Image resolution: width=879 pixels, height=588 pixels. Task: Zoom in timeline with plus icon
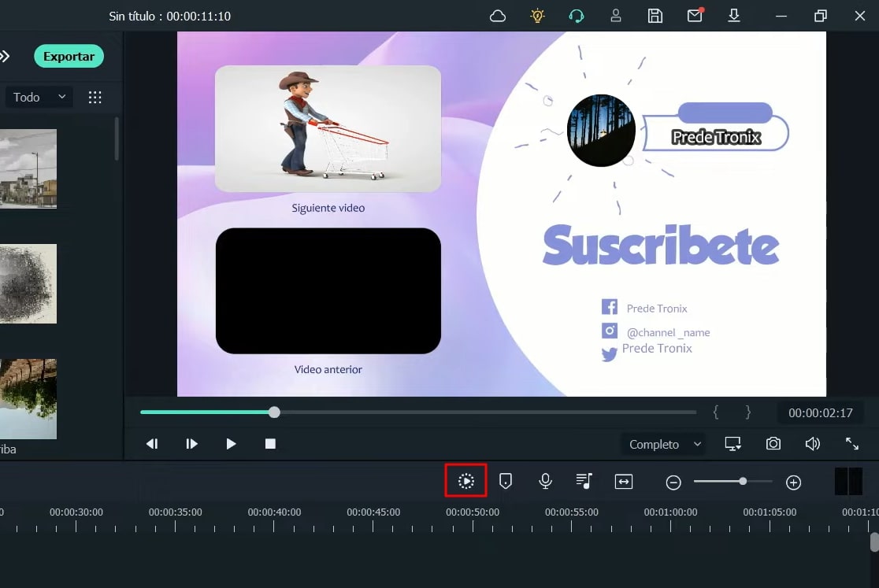793,483
